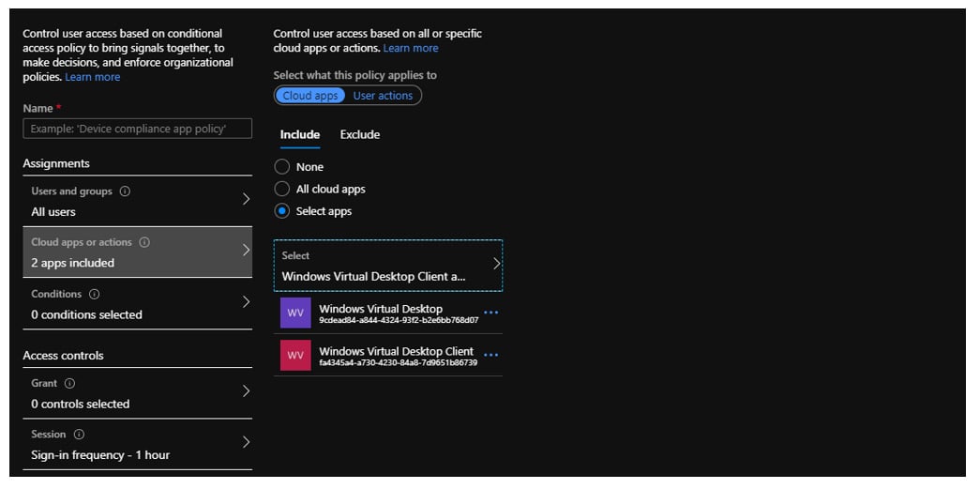Expand Session controls chevron
The height and width of the screenshot is (489, 980).
246,442
